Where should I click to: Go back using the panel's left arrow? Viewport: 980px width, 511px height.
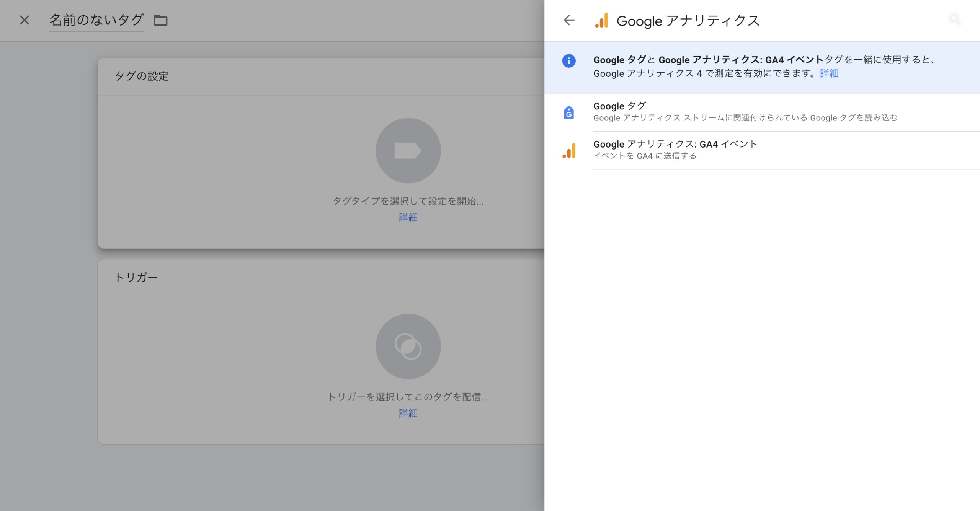click(569, 20)
